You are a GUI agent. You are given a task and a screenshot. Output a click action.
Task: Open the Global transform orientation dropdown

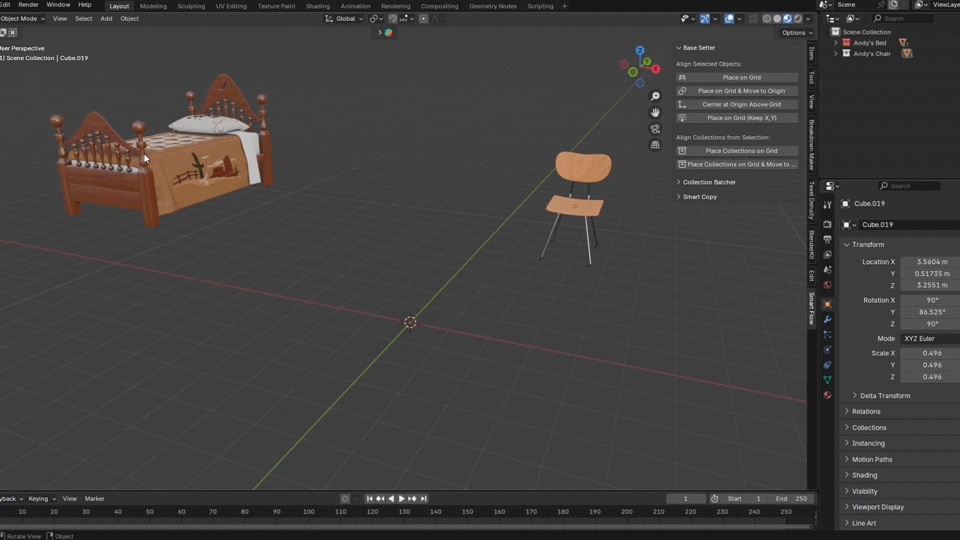(x=343, y=19)
